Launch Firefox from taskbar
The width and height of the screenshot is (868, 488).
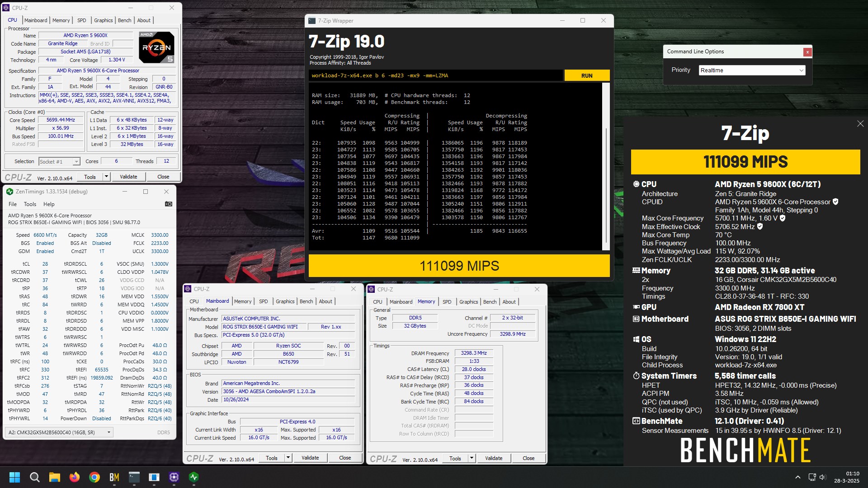[x=75, y=477]
